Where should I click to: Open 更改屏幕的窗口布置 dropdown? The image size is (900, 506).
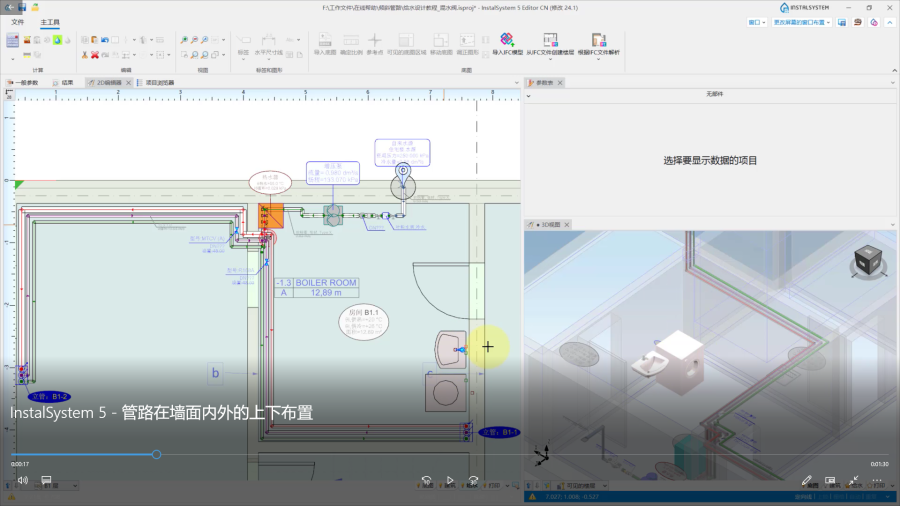pos(801,22)
